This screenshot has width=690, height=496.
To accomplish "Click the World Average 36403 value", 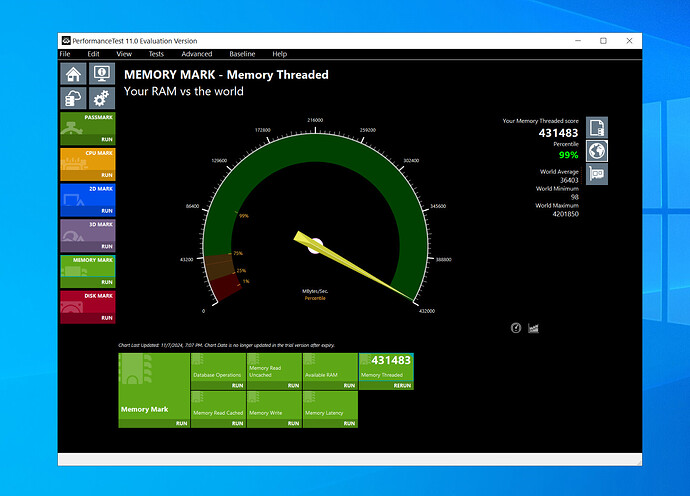I will tap(569, 180).
